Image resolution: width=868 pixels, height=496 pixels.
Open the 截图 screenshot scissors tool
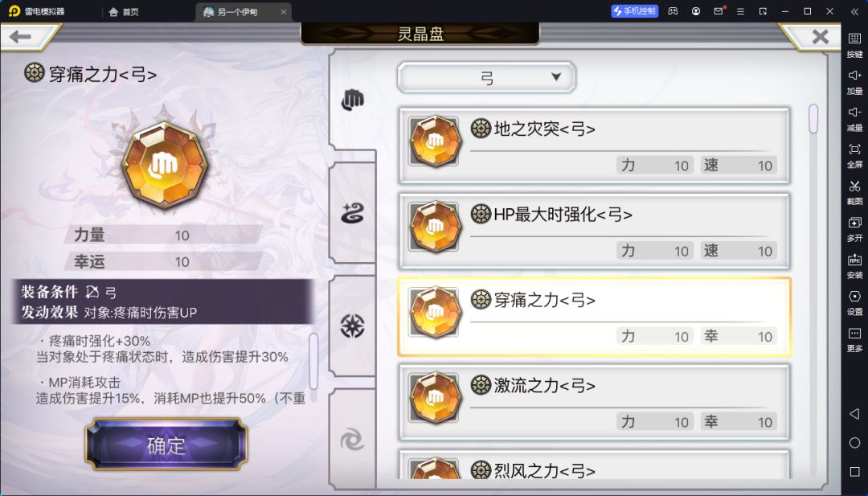[854, 191]
